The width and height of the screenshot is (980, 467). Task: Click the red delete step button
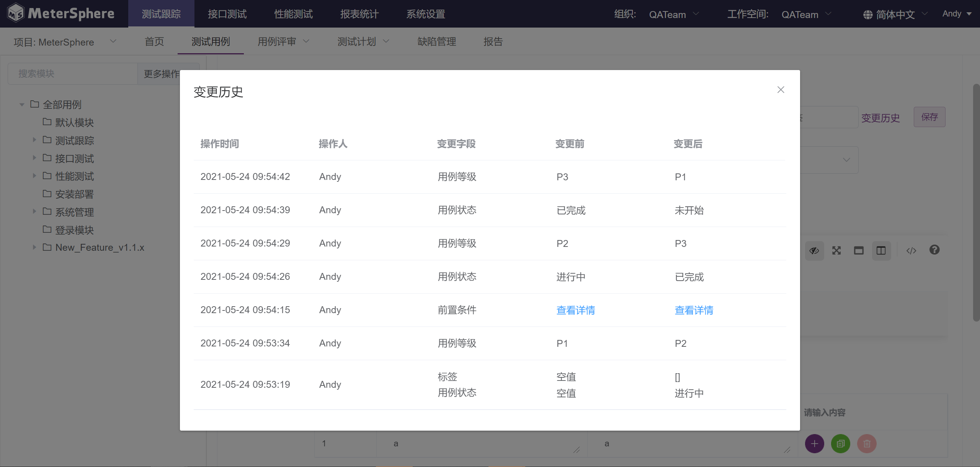point(867,444)
